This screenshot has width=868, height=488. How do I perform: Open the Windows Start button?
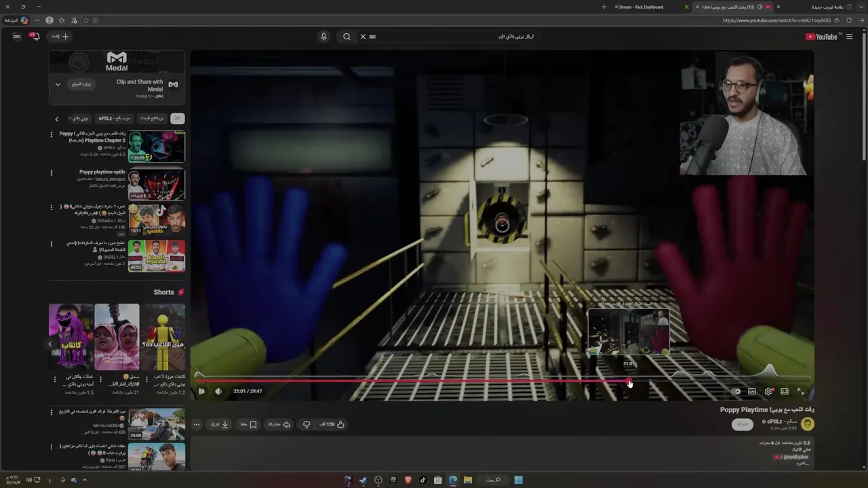click(519, 480)
